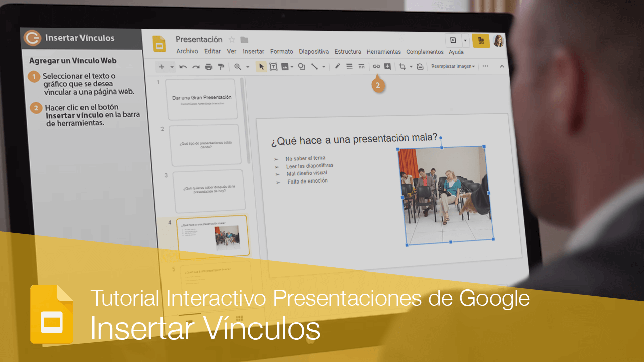The width and height of the screenshot is (644, 362).
Task: Open the user account avatar
Action: click(498, 41)
